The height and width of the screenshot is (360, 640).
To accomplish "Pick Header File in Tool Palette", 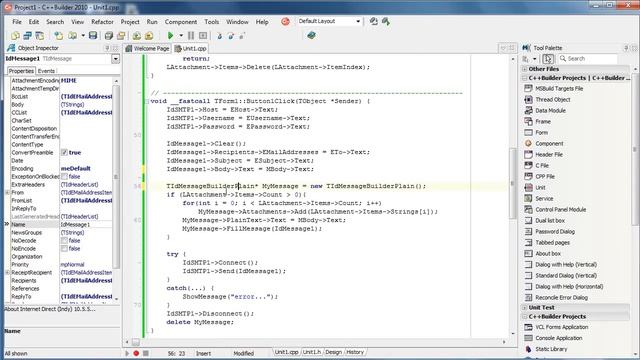I will 549,155.
